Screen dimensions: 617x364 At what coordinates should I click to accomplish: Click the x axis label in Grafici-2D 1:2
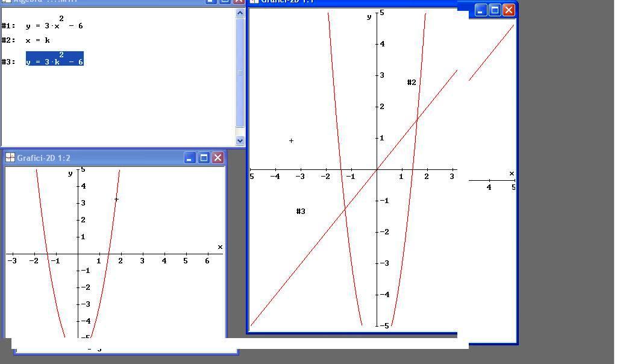coord(220,247)
